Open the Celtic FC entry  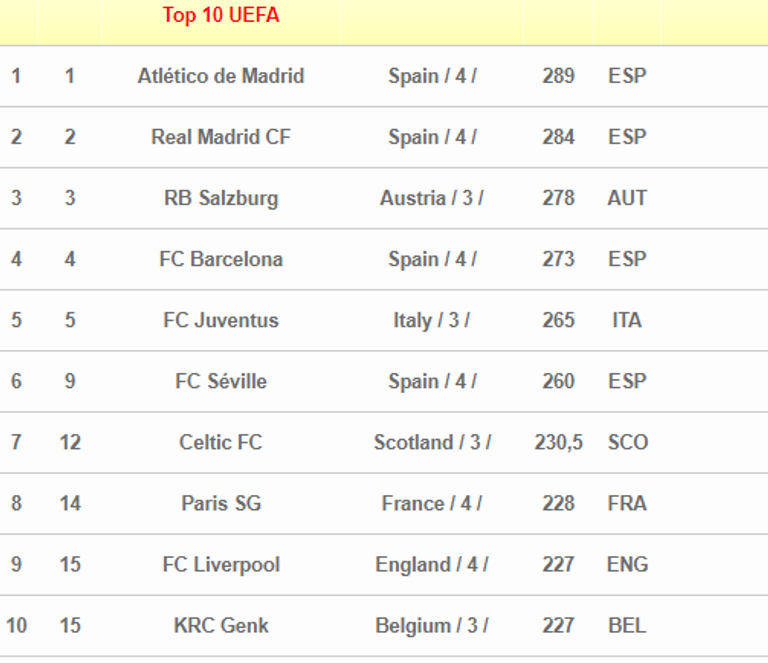pos(221,442)
